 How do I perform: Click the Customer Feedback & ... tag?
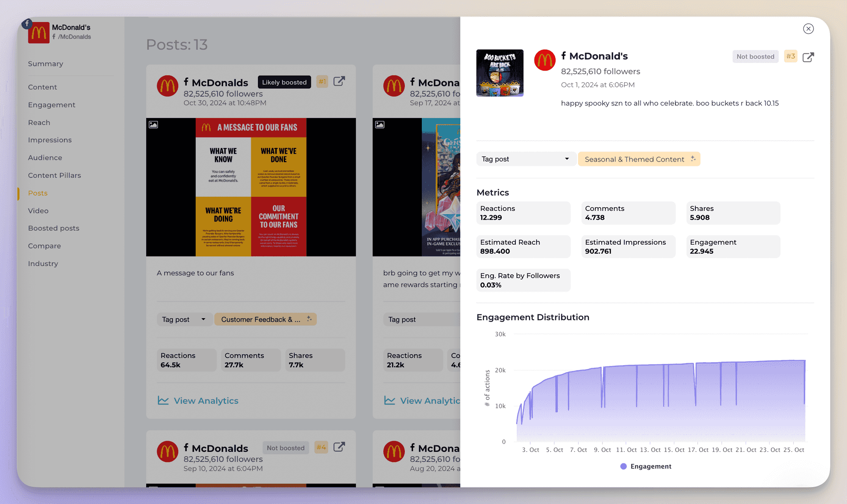(x=265, y=319)
